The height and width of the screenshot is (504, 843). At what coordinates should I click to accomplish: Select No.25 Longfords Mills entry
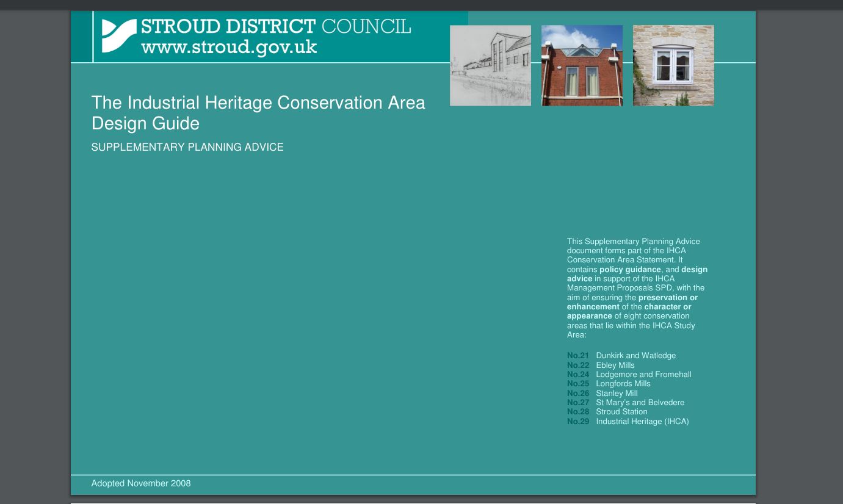(x=623, y=384)
